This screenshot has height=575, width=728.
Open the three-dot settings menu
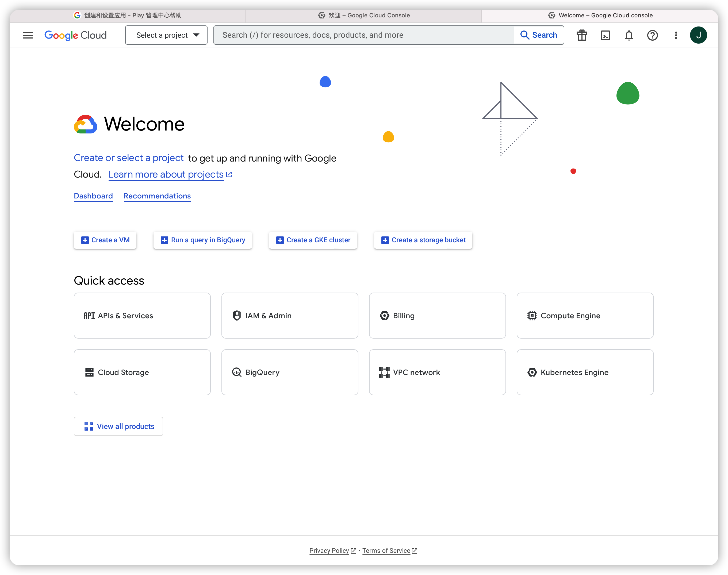click(676, 35)
